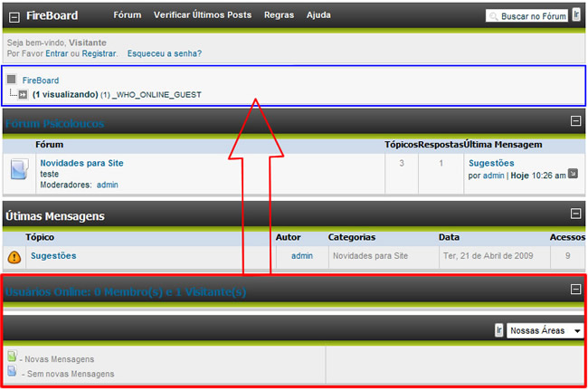Collapse the Fórum Psicoloucos category

pos(575,120)
